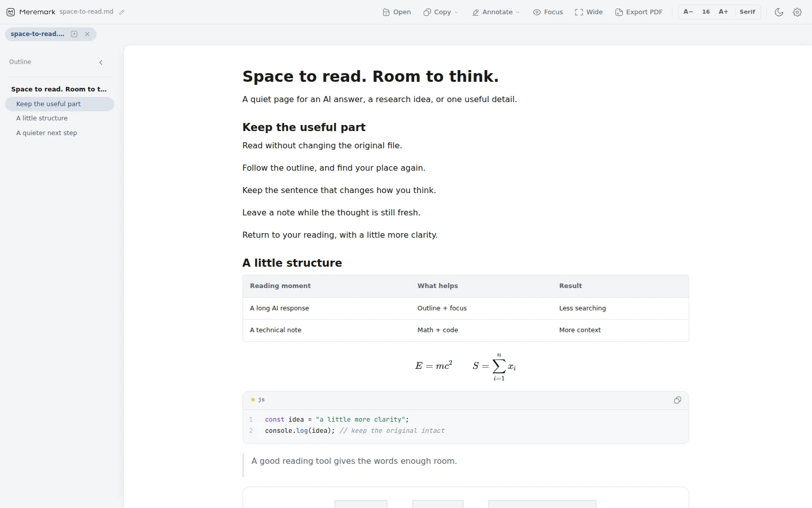Click the 'Reading moment' table header

[280, 286]
